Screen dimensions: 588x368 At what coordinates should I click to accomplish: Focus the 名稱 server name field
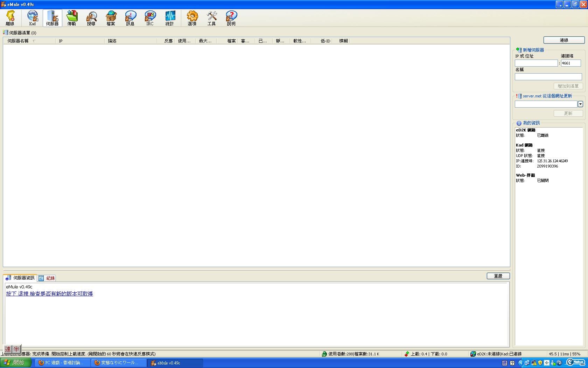[x=548, y=77]
